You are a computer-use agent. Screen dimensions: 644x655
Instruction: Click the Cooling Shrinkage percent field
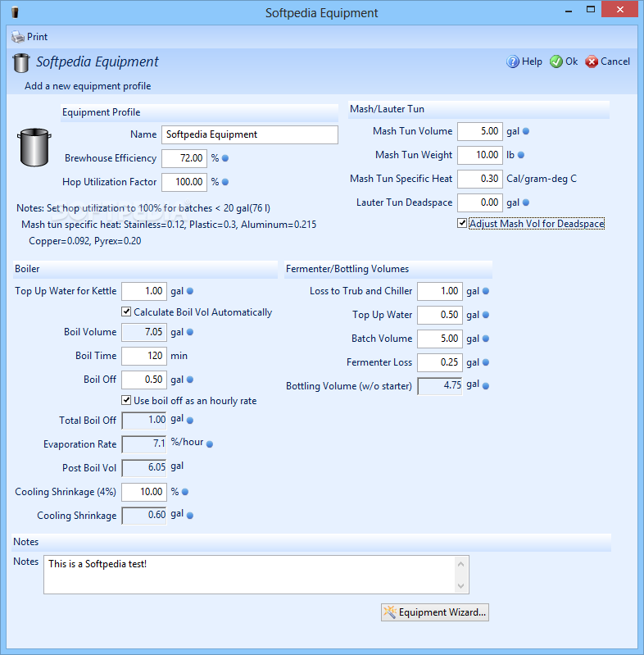pos(144,492)
